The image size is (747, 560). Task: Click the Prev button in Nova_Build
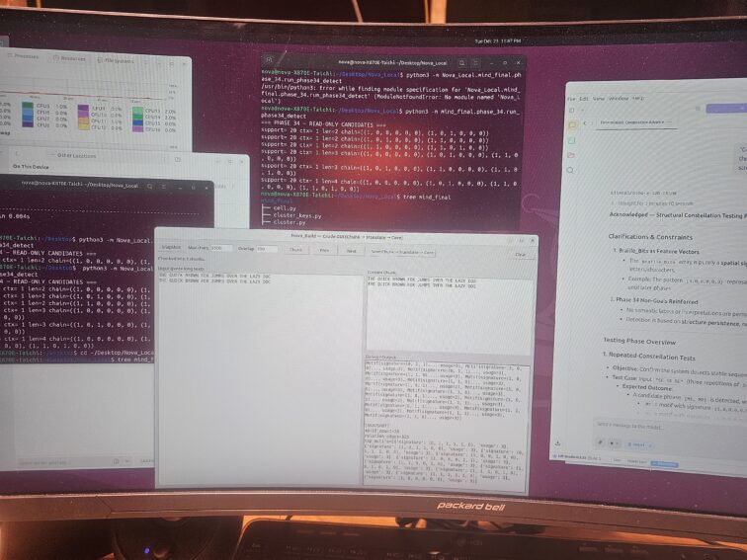324,250
